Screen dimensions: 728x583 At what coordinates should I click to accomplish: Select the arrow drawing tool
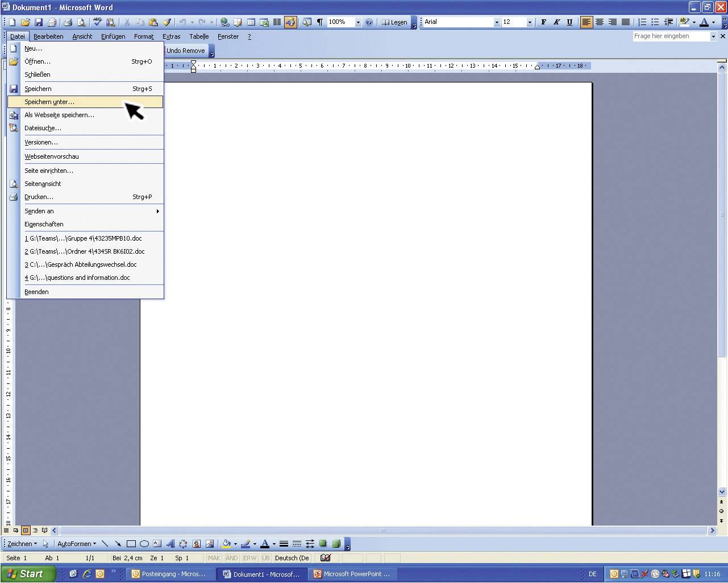tap(118, 544)
